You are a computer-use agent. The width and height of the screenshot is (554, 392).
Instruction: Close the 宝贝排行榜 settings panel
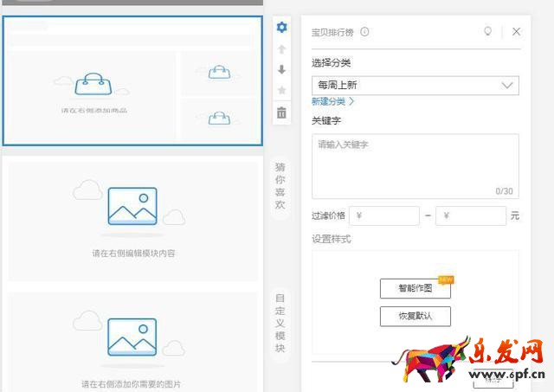pyautogui.click(x=516, y=32)
